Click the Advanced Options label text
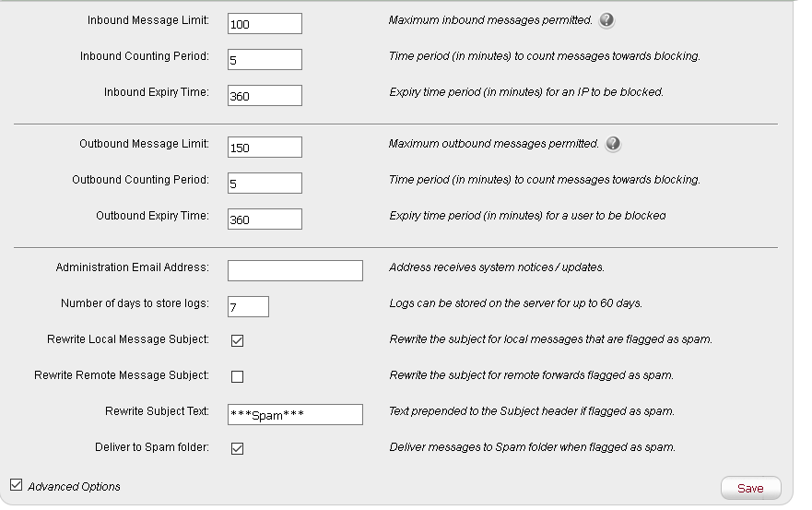 pyautogui.click(x=74, y=486)
